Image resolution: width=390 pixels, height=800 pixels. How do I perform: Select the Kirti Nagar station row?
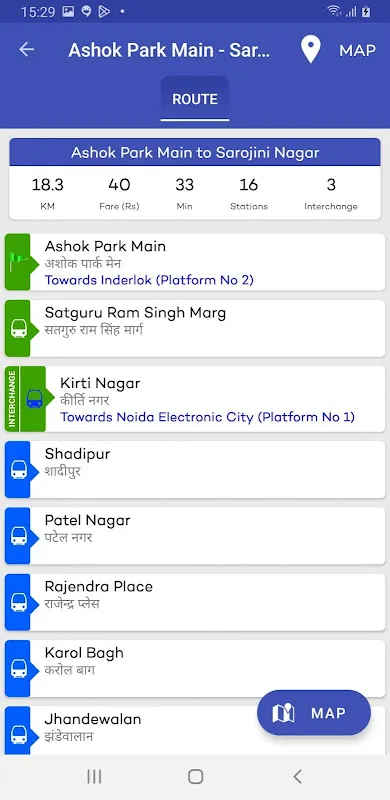[x=195, y=399]
